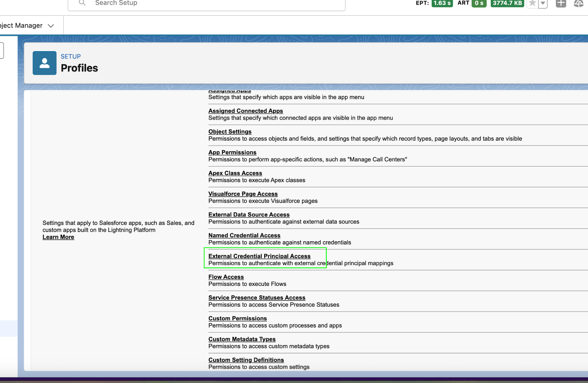The image size is (588, 383).
Task: Open the Apex Class Access link
Action: pos(235,173)
